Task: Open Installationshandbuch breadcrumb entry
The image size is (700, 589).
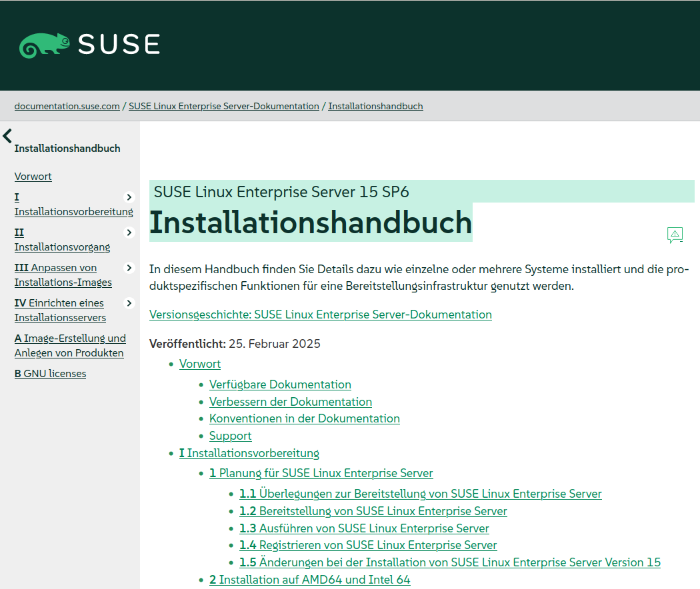Action: [x=375, y=106]
